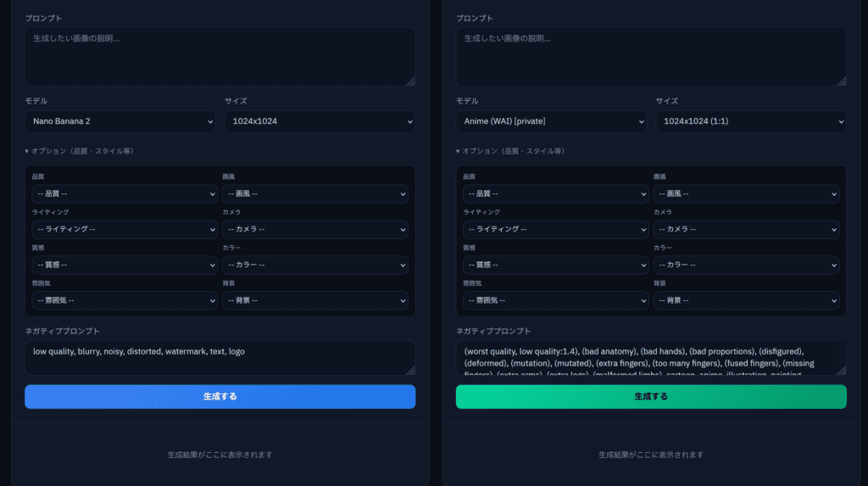Open the 画風 dropdown in the Anime panel
868x486 pixels.
pos(746,193)
